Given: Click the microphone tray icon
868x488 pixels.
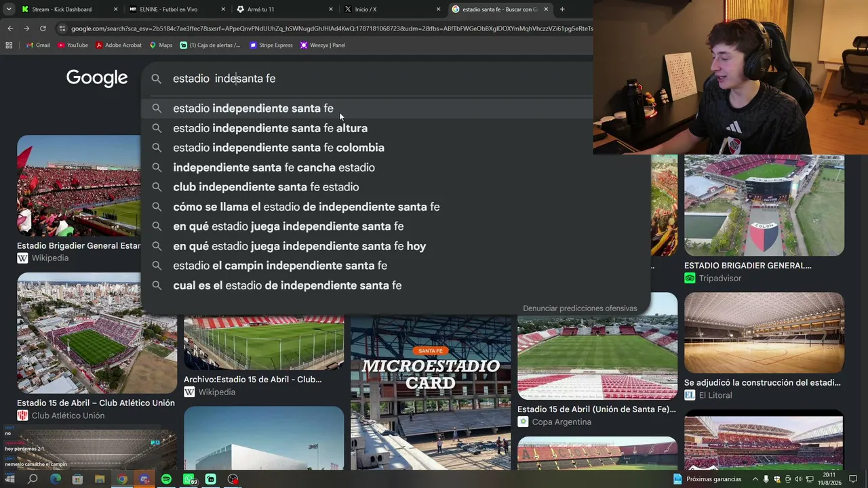Looking at the screenshot, I should [x=766, y=479].
